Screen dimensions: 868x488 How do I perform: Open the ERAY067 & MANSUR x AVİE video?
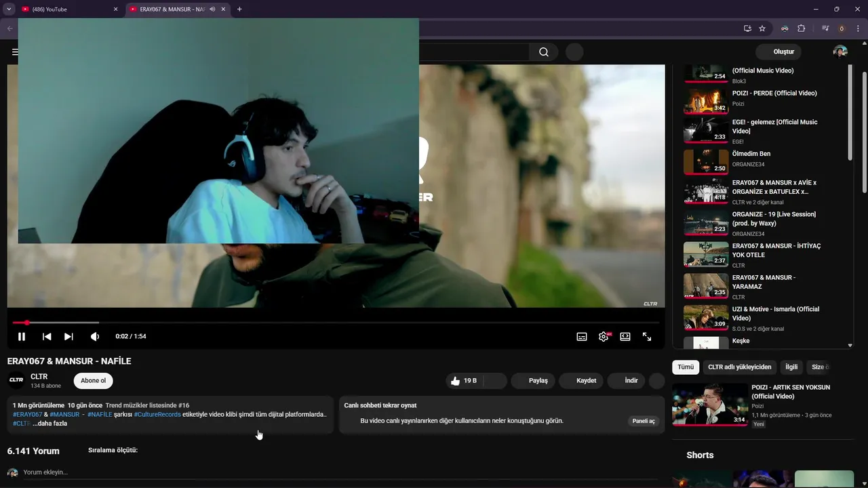(x=774, y=187)
